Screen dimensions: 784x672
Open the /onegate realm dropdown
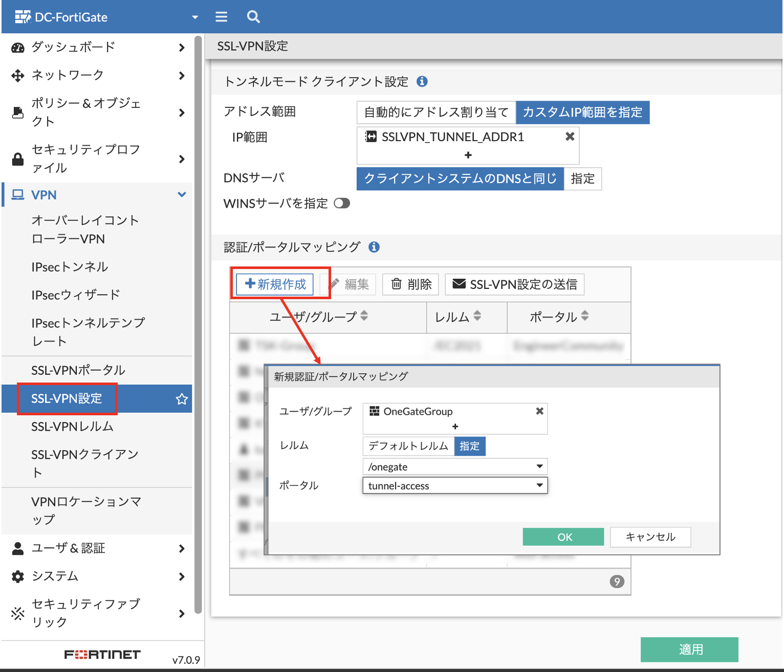click(x=455, y=466)
